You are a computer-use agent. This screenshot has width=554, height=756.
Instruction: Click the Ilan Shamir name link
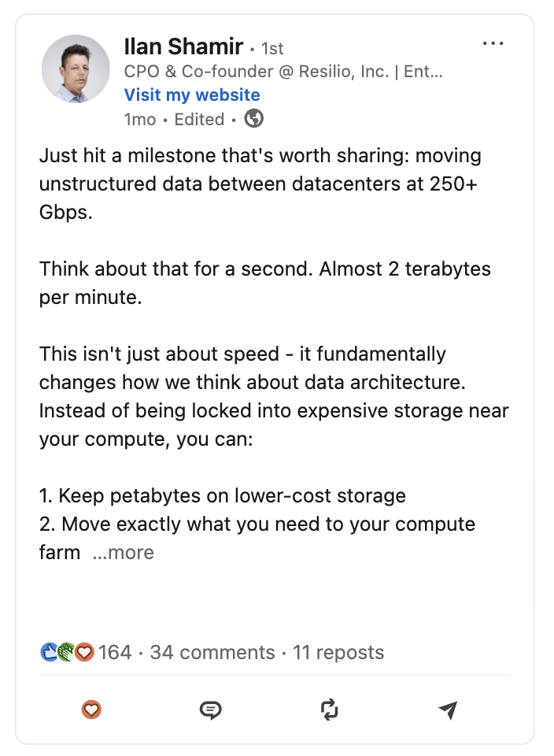183,46
